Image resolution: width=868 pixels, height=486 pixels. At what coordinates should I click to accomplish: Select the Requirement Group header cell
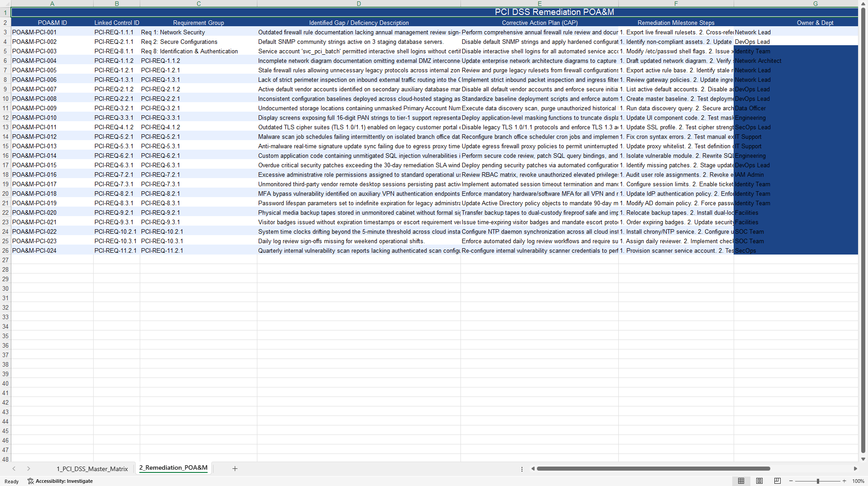tap(199, 23)
